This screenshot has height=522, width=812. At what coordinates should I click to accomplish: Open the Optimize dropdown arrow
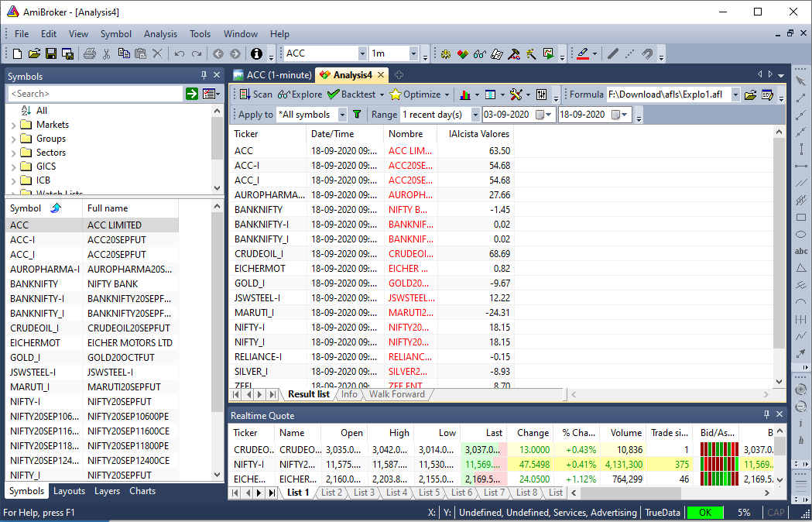click(x=447, y=94)
